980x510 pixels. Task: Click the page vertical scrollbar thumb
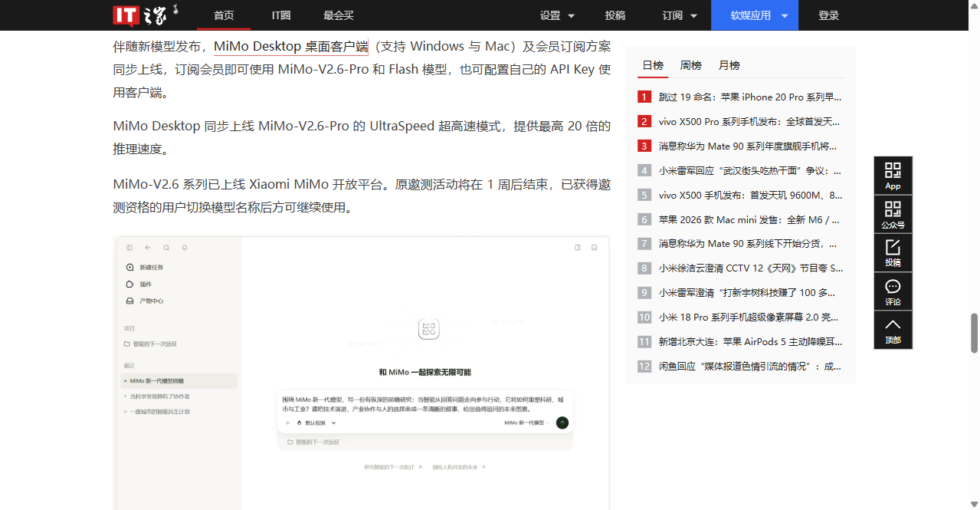[x=975, y=333]
